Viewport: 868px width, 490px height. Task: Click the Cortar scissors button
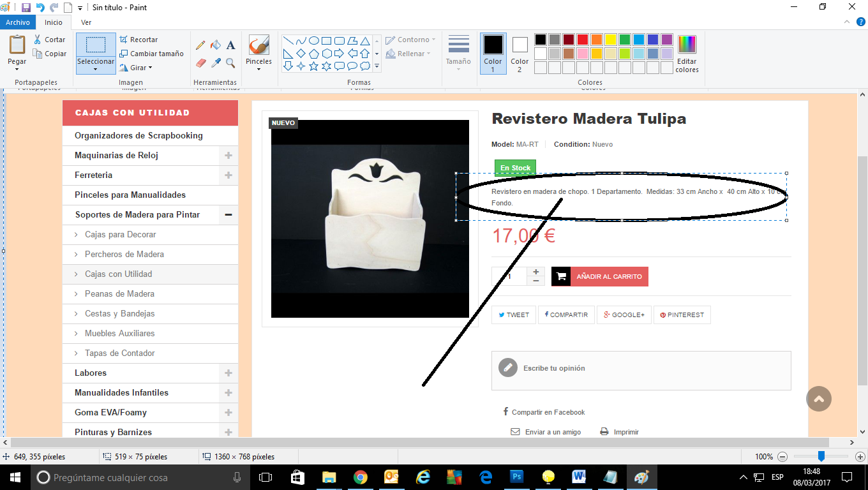(50, 40)
